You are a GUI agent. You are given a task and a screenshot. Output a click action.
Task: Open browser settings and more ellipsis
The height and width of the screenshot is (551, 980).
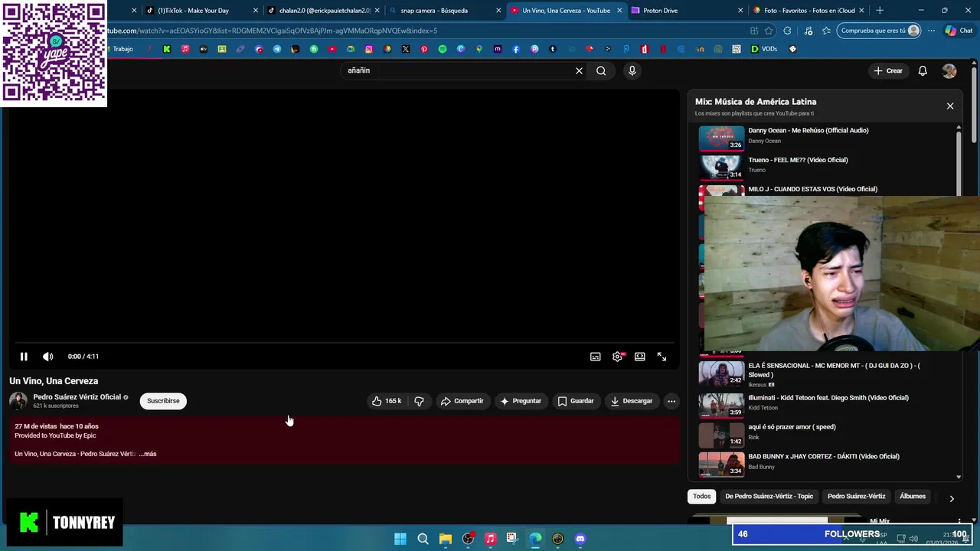(931, 31)
